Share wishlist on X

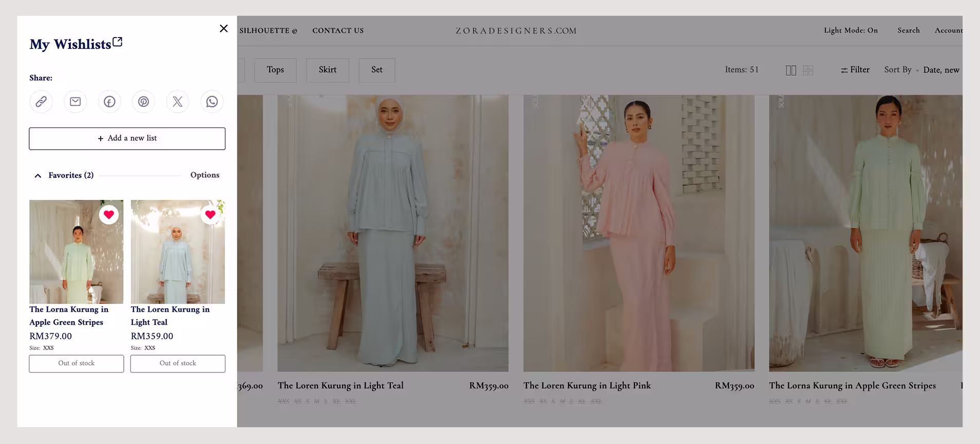tap(178, 102)
